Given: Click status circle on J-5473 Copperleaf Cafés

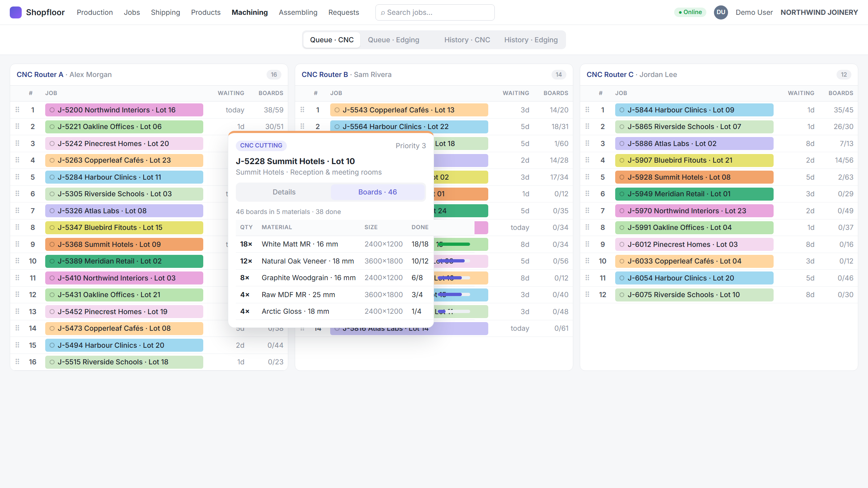Looking at the screenshot, I should [52, 329].
